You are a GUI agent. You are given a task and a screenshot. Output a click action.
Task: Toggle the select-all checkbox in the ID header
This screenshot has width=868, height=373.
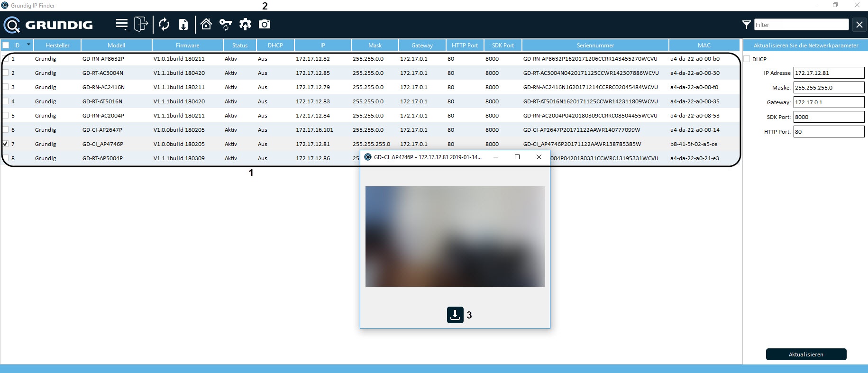point(6,45)
